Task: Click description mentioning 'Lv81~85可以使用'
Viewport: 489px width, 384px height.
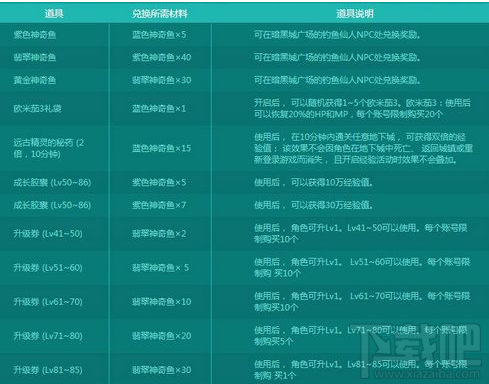Action: click(x=361, y=370)
